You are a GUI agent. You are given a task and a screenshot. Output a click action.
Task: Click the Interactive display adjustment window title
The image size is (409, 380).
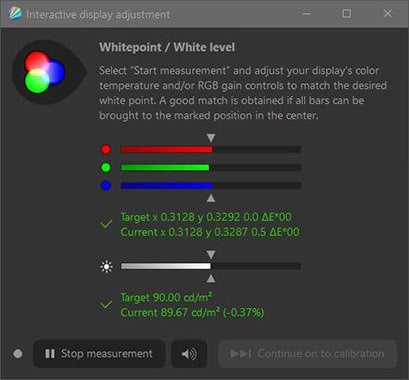pos(98,15)
